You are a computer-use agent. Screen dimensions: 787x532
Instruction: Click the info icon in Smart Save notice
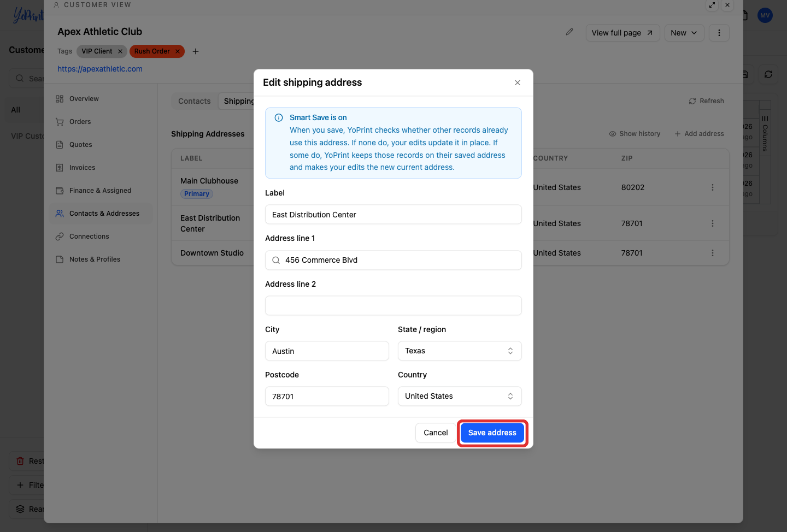(279, 117)
